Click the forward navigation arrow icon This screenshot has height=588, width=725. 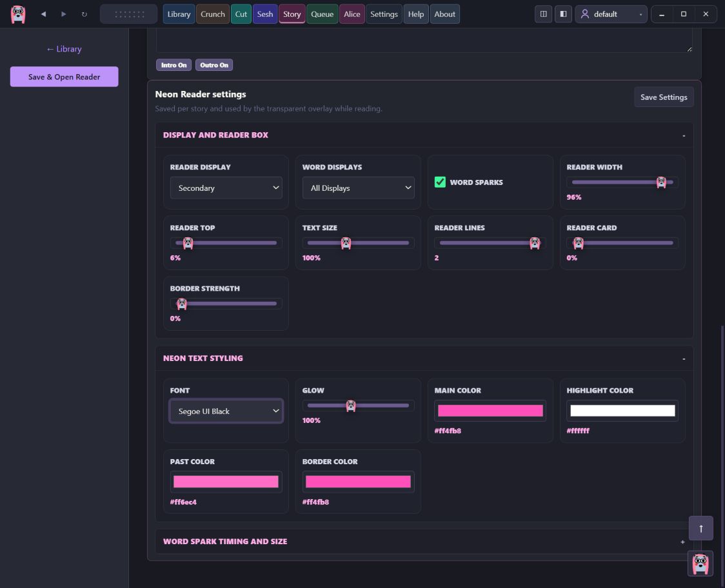(64, 14)
